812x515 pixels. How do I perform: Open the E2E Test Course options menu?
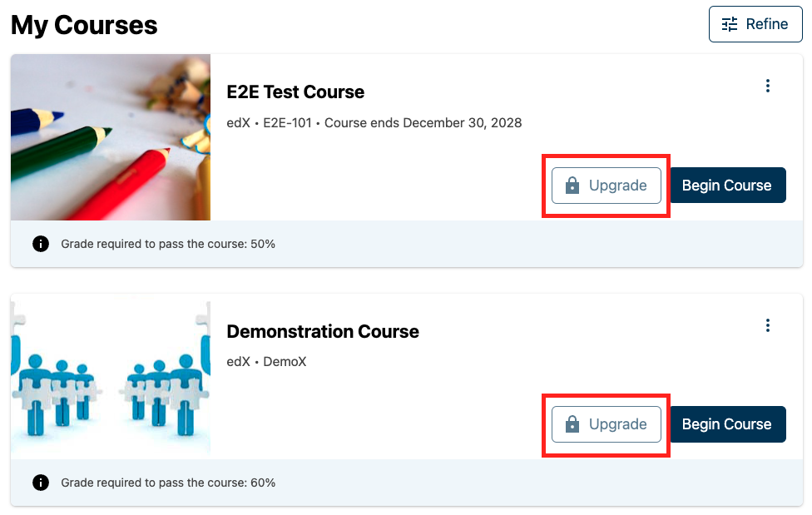click(x=767, y=86)
